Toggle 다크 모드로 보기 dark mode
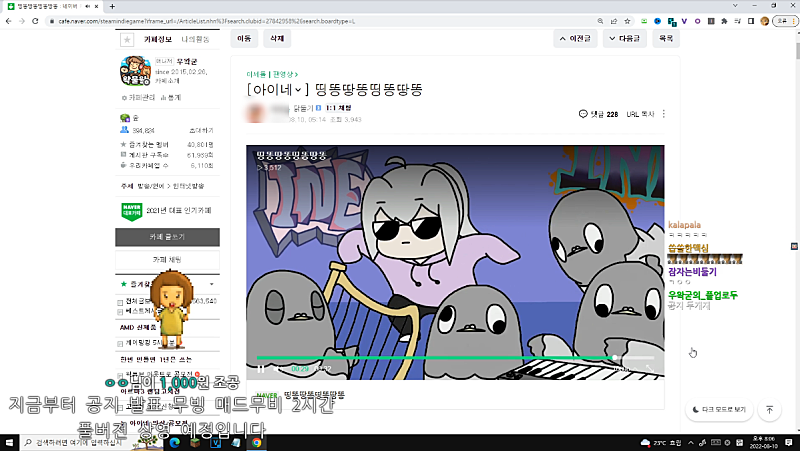This screenshot has height=451, width=800. pos(719,409)
